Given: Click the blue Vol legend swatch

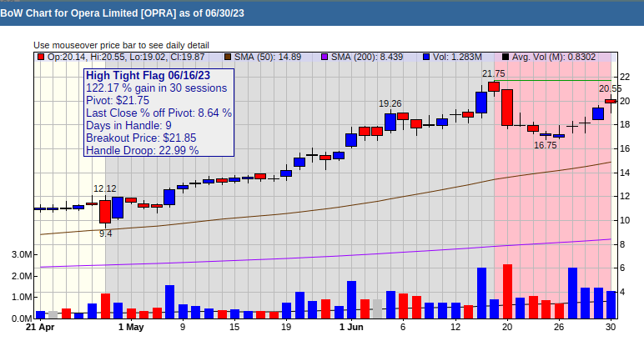Looking at the screenshot, I should [x=426, y=57].
